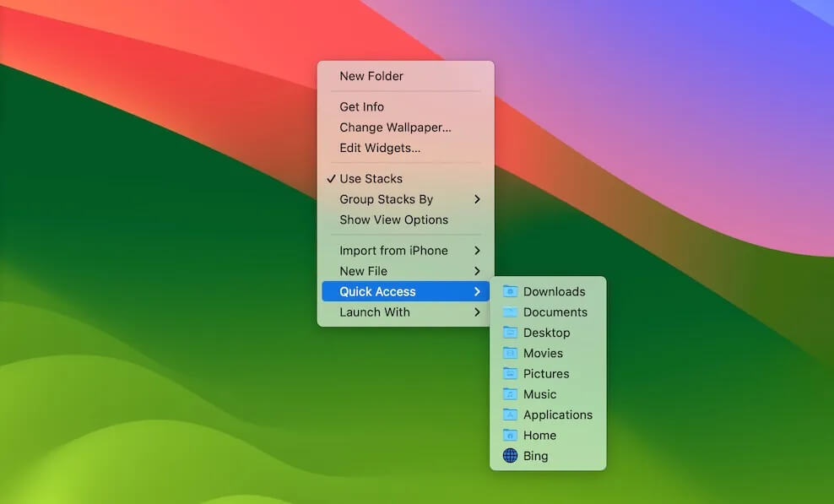Viewport: 834px width, 504px height.
Task: Choose Change Wallpaper from the context menu
Action: [394, 127]
